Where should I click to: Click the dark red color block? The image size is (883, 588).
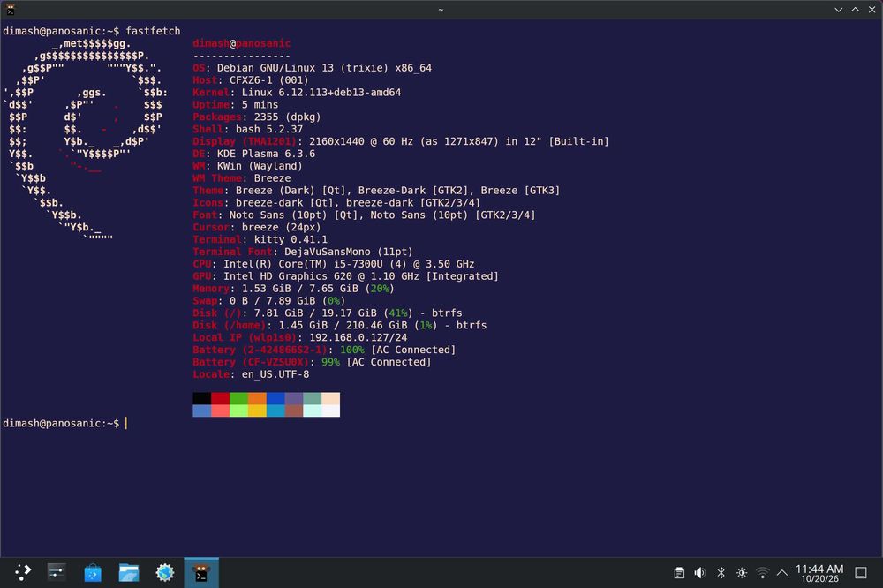coord(220,399)
